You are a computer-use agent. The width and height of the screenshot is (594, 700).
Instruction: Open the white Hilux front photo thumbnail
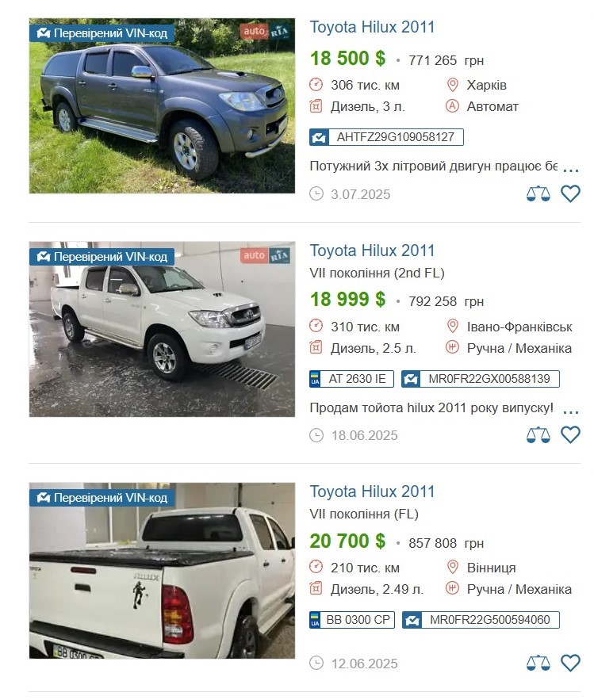pyautogui.click(x=162, y=330)
